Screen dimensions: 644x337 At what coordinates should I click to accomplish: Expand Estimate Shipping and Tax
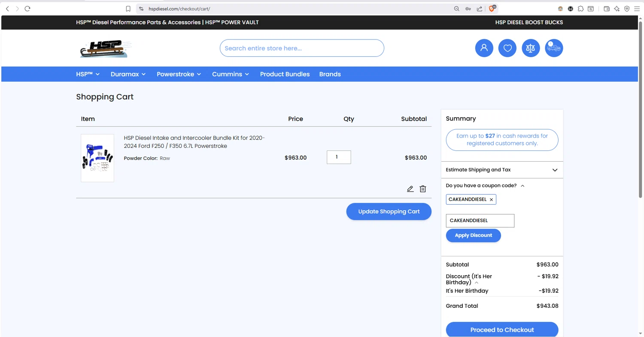[x=502, y=170]
